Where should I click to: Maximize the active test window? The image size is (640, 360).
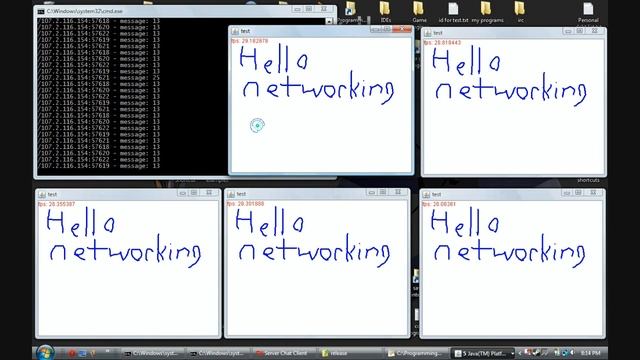pos(387,29)
